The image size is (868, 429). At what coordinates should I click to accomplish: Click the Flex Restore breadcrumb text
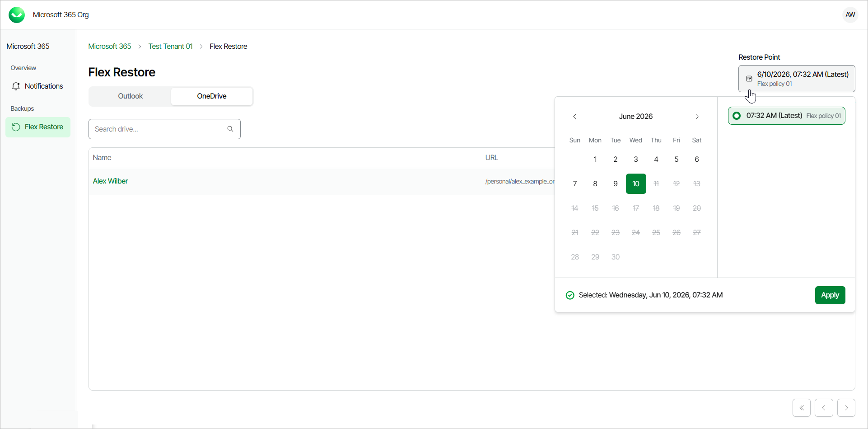pyautogui.click(x=229, y=47)
